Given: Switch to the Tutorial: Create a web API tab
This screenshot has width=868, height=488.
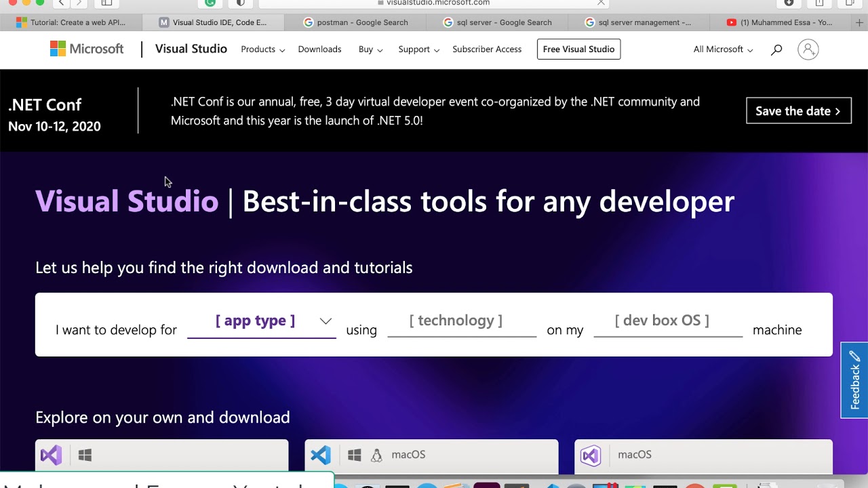Looking at the screenshot, I should 71,22.
